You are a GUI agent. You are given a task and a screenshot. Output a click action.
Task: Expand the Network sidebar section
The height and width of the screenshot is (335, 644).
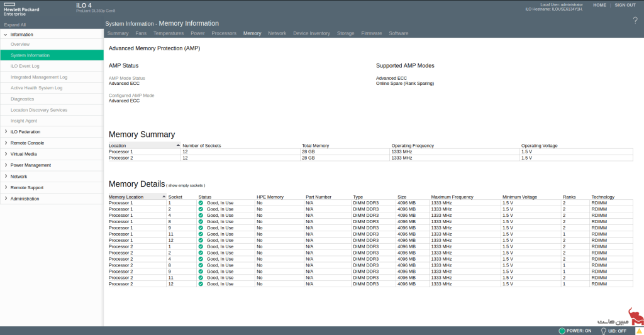5,176
